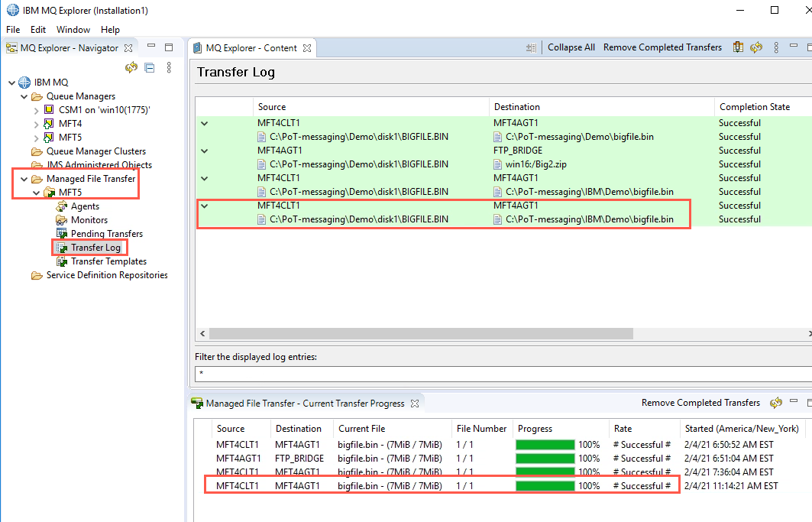812x522 pixels.
Task: Click the scroll left arrow in Transfer Log
Action: tap(202, 333)
